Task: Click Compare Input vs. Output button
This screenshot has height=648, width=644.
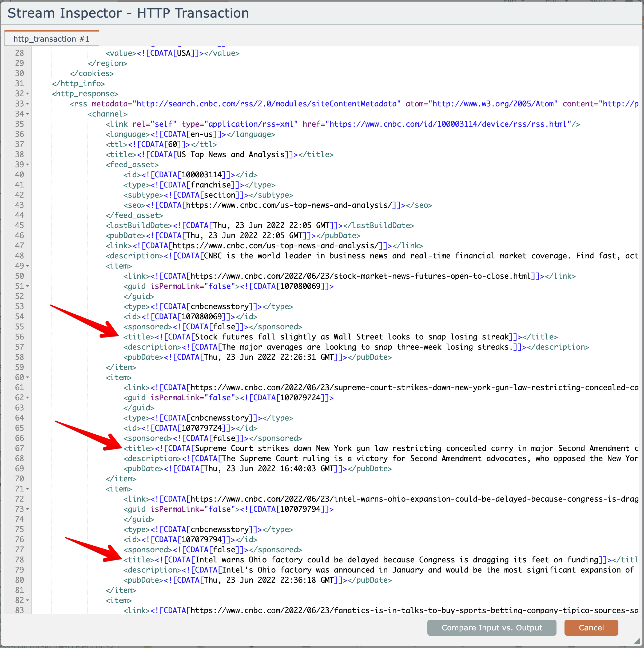Action: [x=491, y=627]
